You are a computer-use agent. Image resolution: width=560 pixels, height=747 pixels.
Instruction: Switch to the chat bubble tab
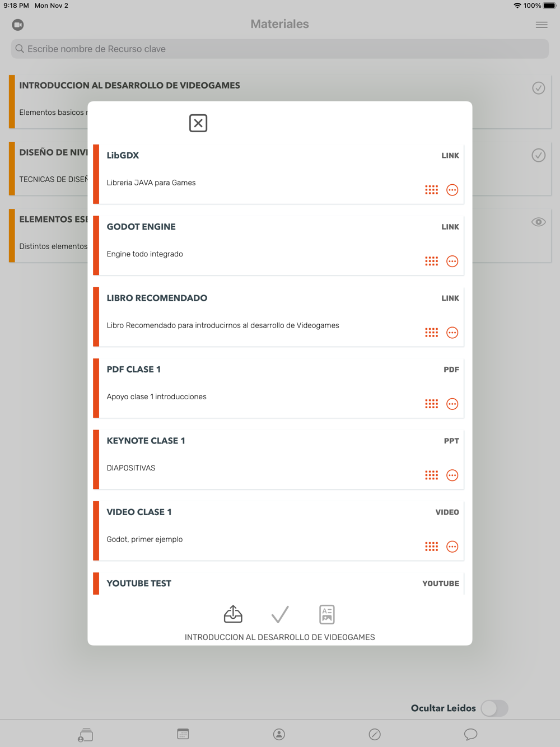coord(471,734)
